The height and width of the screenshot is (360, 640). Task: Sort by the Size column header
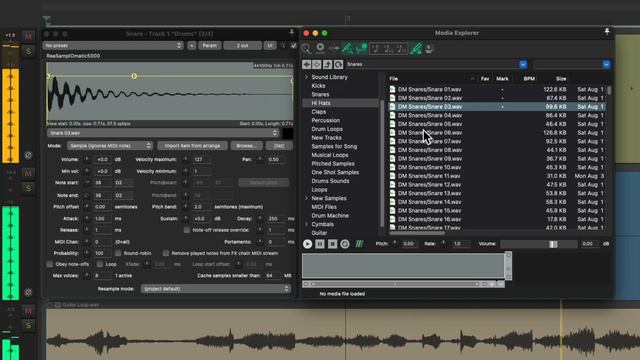[561, 79]
